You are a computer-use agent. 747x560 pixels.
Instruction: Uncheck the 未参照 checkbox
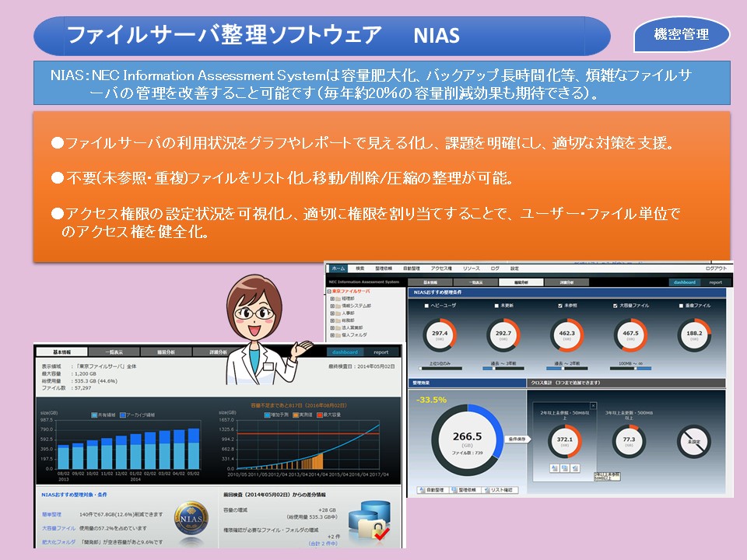[560, 306]
